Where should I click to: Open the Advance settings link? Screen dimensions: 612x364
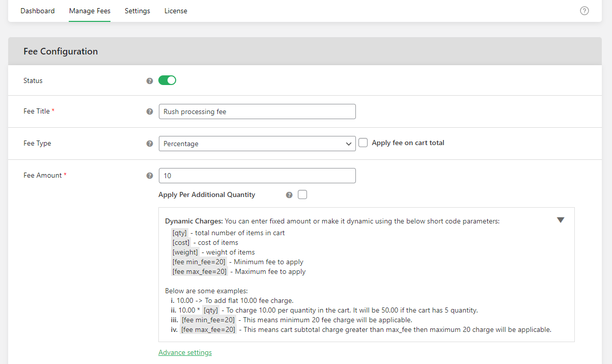(x=185, y=352)
